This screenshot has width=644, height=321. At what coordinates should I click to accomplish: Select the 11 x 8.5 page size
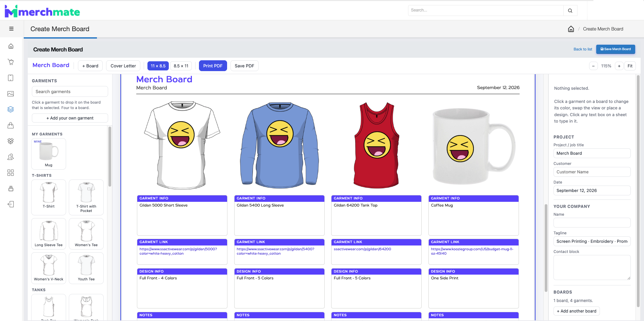click(x=158, y=66)
